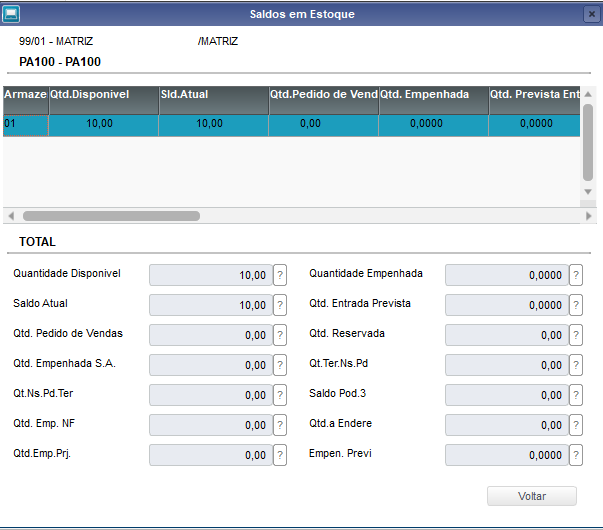The image size is (603, 530).
Task: Click the TOTAL section heading
Action: 37,242
